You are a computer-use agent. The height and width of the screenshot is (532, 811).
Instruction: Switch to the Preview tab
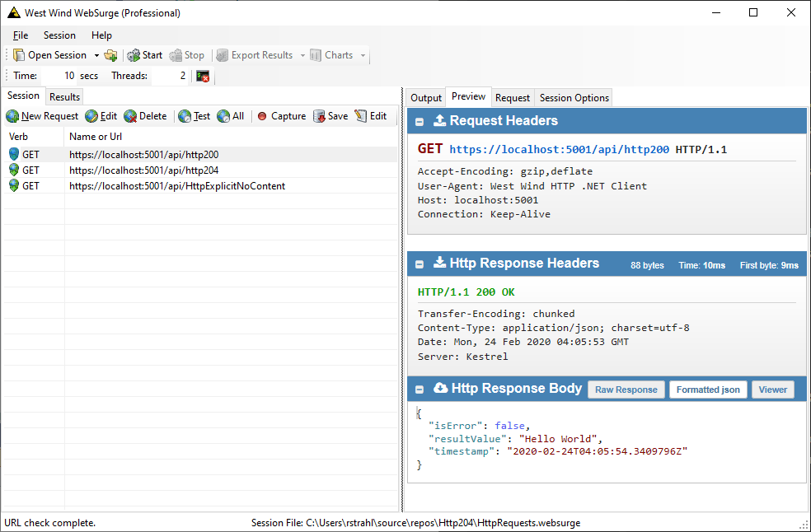click(469, 96)
